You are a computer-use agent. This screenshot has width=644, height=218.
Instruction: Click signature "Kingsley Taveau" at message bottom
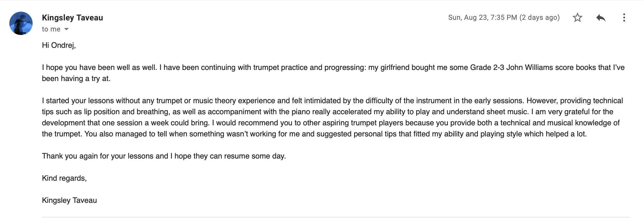pyautogui.click(x=69, y=200)
